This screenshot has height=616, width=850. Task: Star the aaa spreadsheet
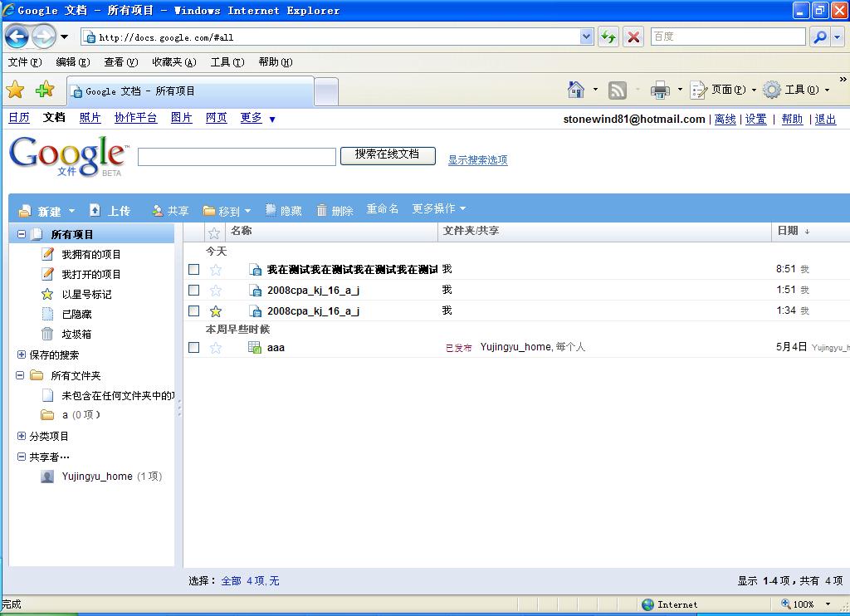point(216,347)
